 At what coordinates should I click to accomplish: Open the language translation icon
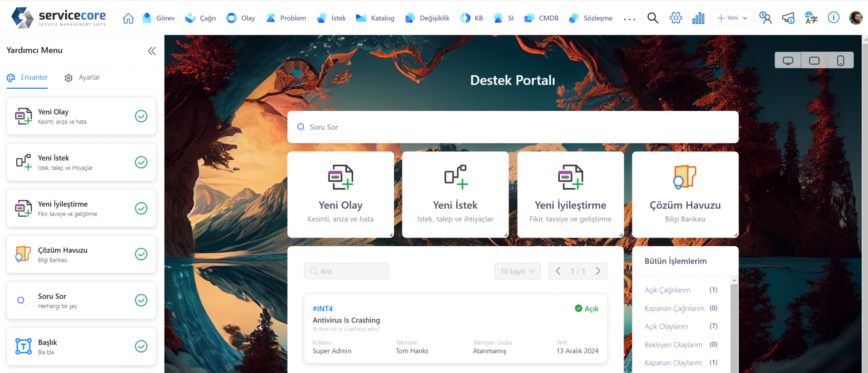pyautogui.click(x=811, y=18)
